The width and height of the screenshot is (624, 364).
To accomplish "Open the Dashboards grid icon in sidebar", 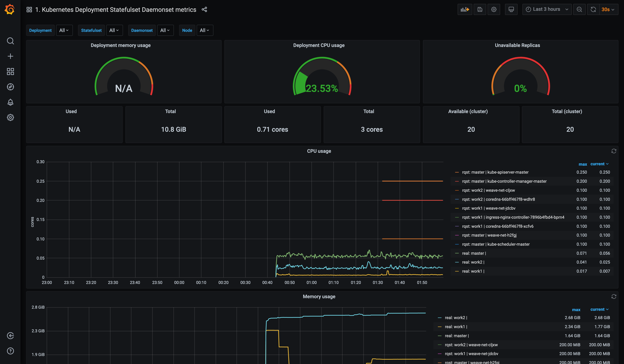I will (10, 72).
